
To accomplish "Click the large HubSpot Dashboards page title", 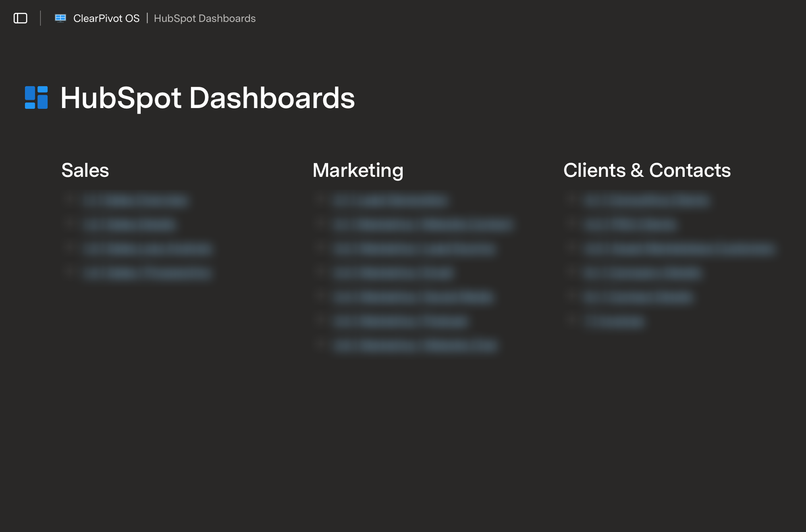I will coord(208,98).
